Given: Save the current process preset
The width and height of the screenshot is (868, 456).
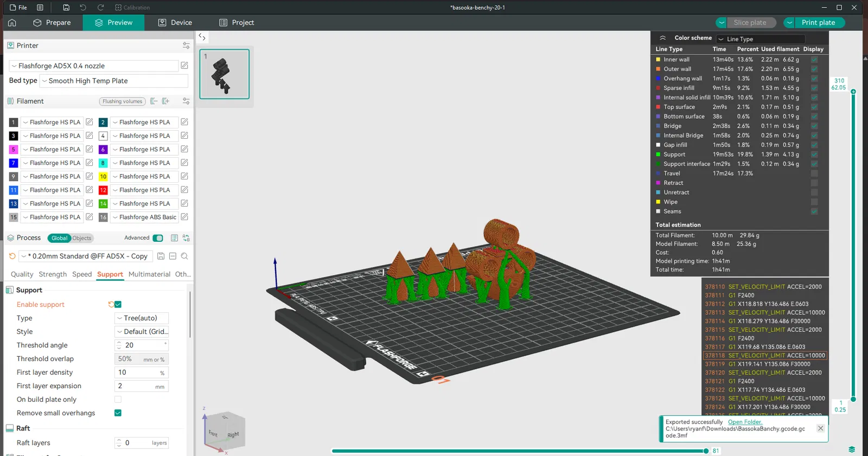Looking at the screenshot, I should (161, 256).
